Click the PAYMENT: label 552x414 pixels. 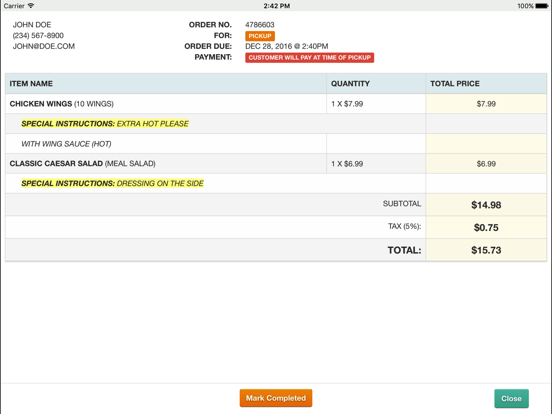tap(213, 57)
